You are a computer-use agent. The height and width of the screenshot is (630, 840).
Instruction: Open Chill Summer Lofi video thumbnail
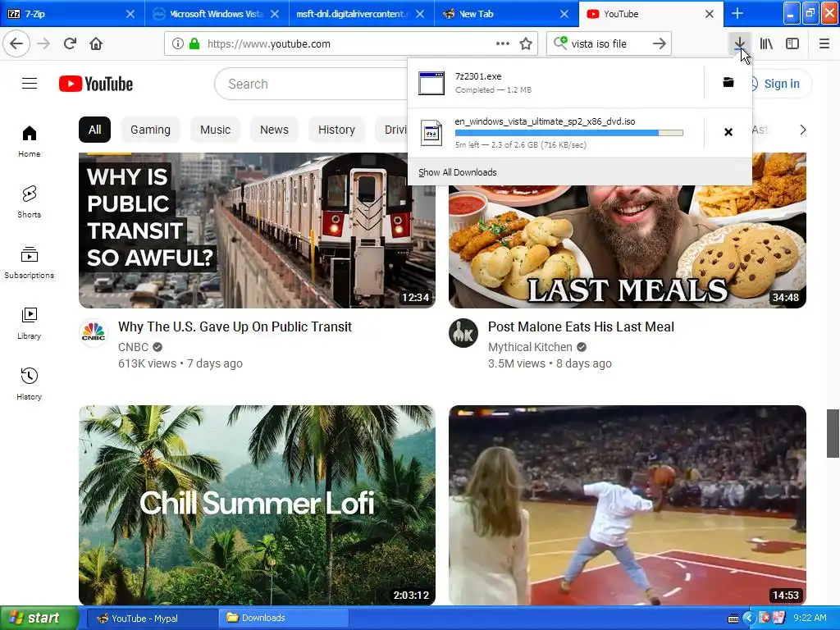click(257, 505)
